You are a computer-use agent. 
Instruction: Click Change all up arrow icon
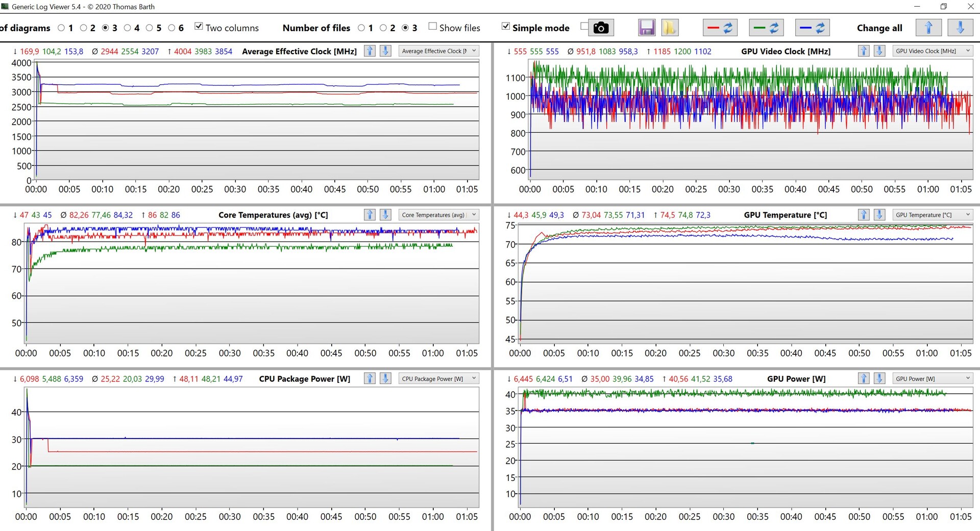point(928,28)
